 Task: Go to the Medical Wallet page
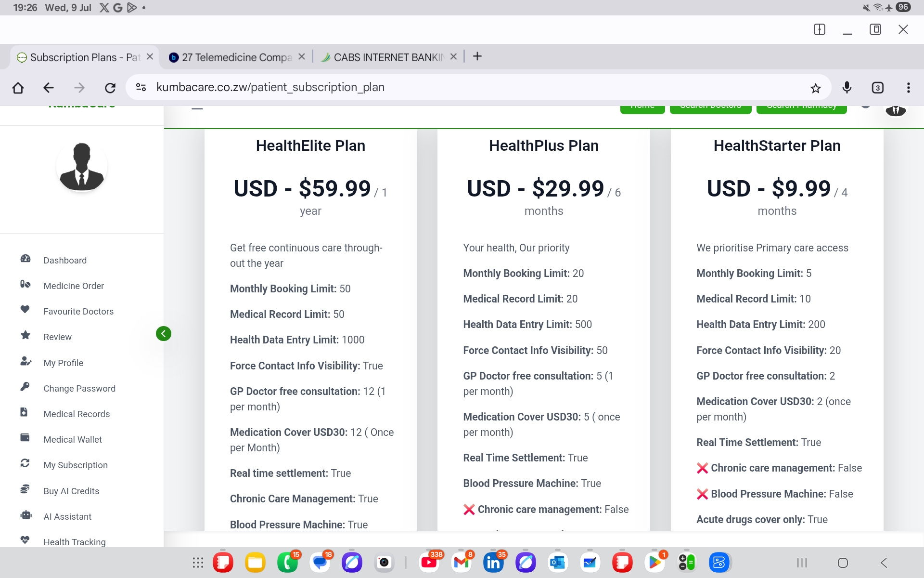[73, 440]
